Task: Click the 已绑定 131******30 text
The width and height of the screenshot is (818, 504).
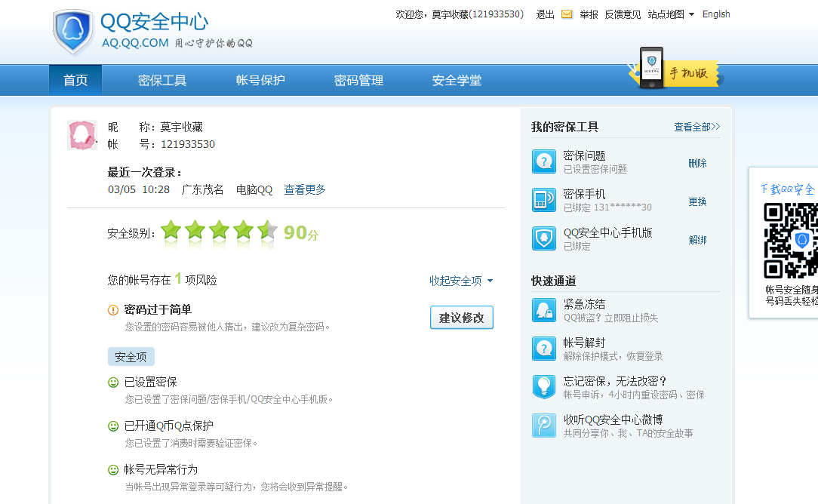Action: tap(607, 207)
